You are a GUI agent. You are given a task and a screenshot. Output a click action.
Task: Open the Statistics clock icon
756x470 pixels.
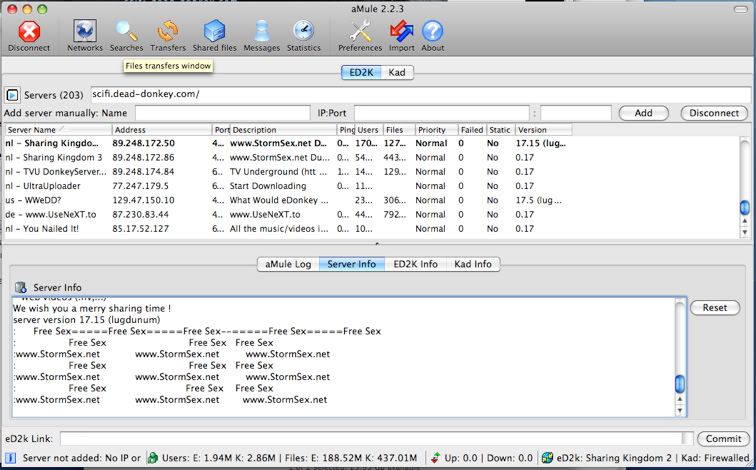click(304, 31)
